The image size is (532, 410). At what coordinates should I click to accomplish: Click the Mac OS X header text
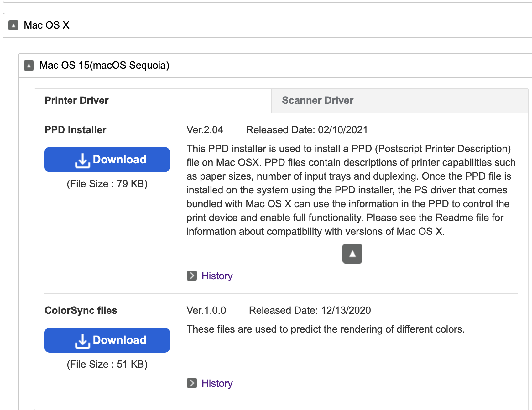pos(46,25)
